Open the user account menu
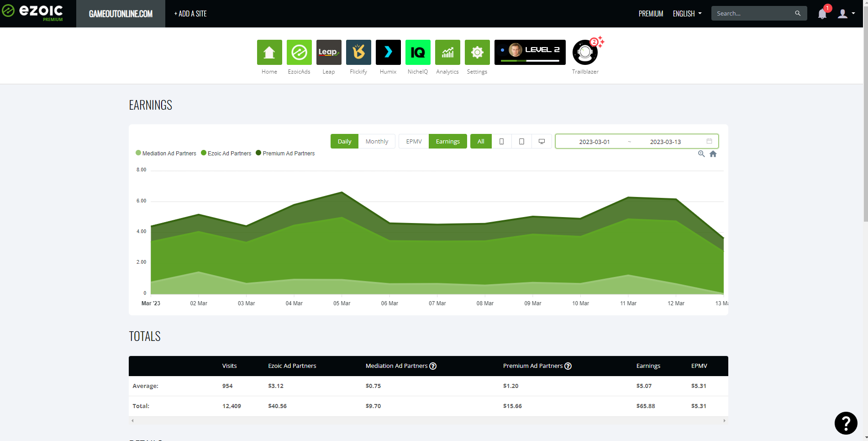Image resolution: width=868 pixels, height=441 pixels. coord(847,14)
